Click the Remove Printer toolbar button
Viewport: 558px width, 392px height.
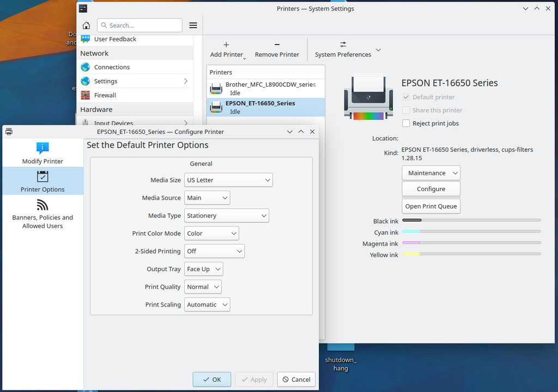[x=277, y=50]
